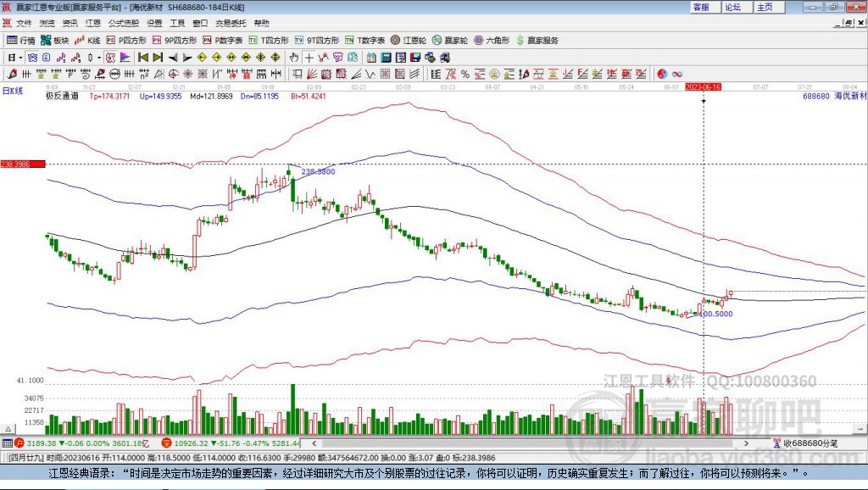Open the 六角形 hexagon tool
The image size is (868, 490).
[492, 40]
